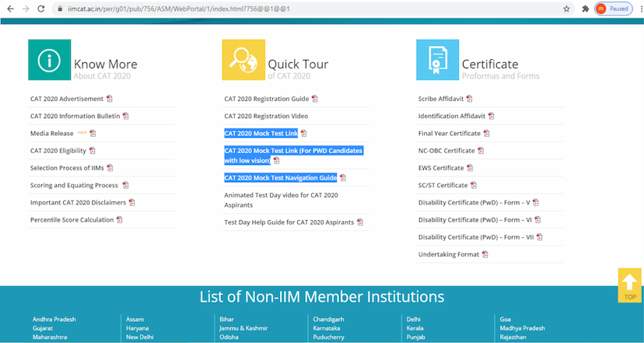Click the Paused profile button
The width and height of the screenshot is (644, 343).
point(611,9)
